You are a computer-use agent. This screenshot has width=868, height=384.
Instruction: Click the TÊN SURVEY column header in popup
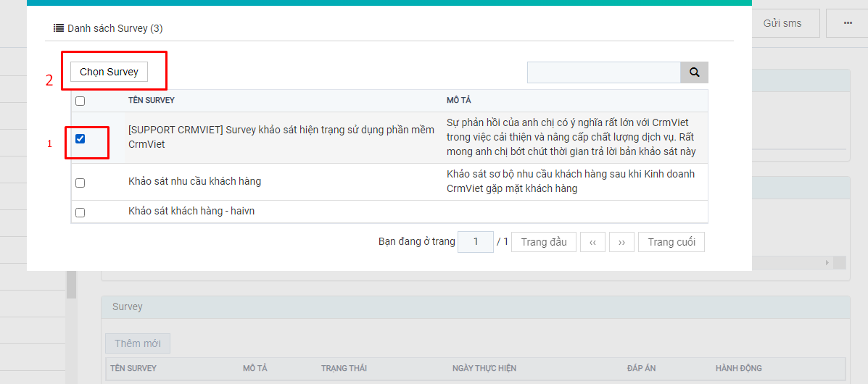151,100
